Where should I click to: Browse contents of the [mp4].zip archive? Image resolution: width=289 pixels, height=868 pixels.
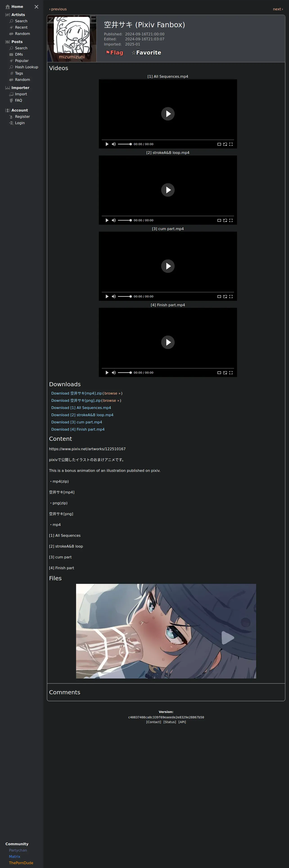(112, 393)
